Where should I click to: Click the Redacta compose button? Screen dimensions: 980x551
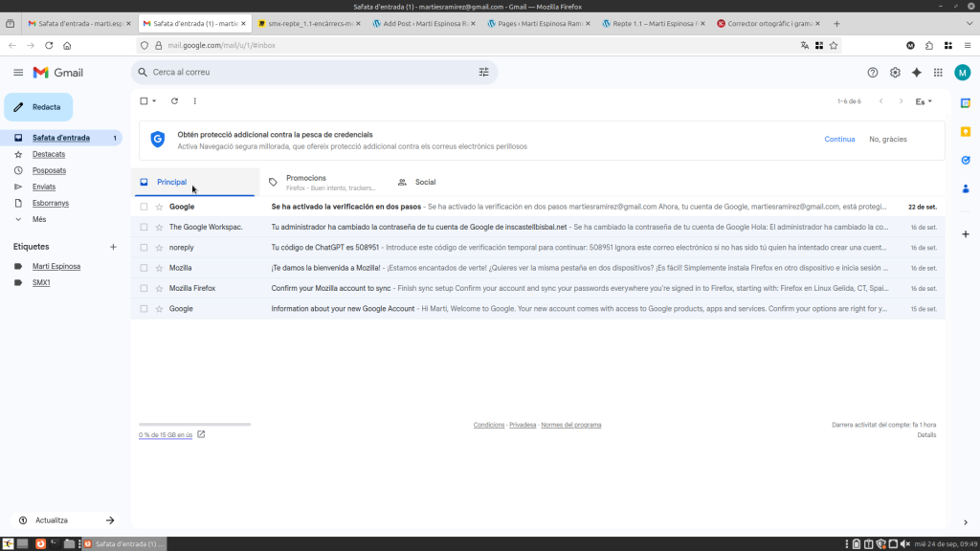(x=38, y=107)
